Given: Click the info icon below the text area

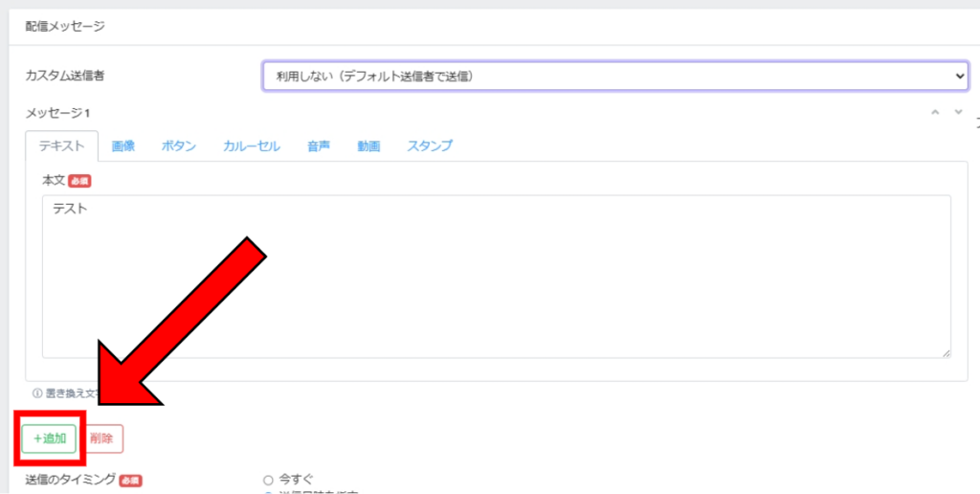Looking at the screenshot, I should (x=37, y=393).
